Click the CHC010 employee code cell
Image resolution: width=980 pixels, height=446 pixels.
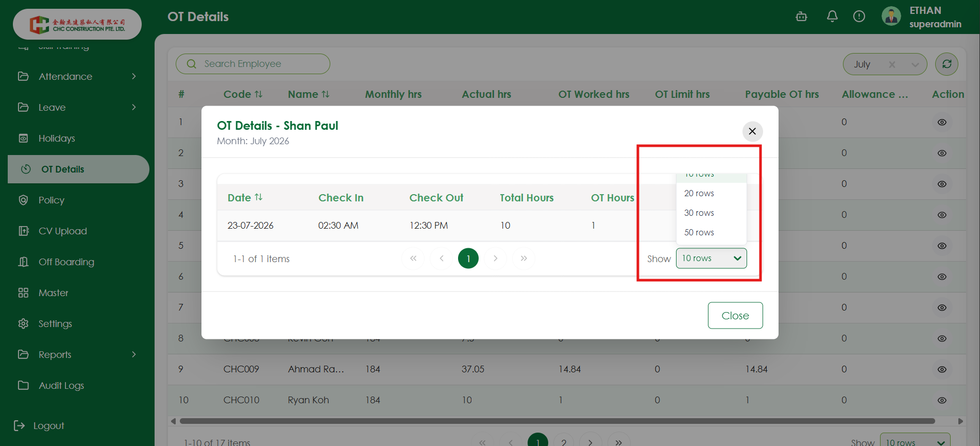click(x=241, y=400)
